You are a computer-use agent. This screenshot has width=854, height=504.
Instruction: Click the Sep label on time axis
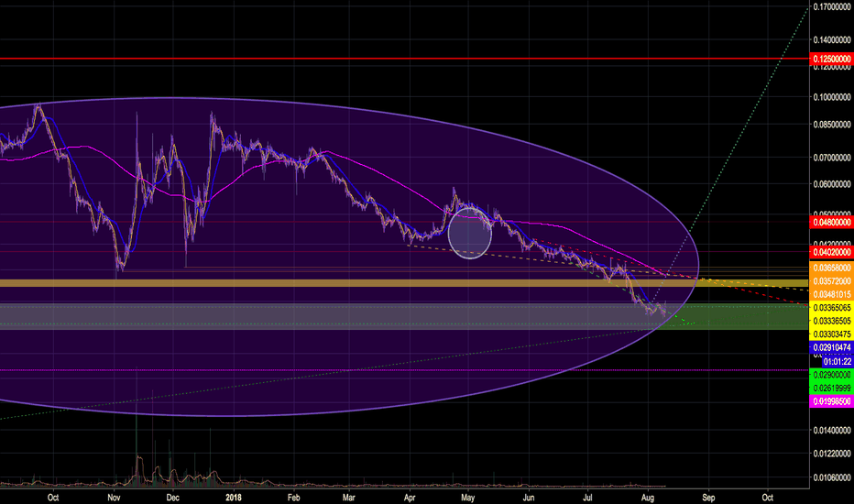708,498
